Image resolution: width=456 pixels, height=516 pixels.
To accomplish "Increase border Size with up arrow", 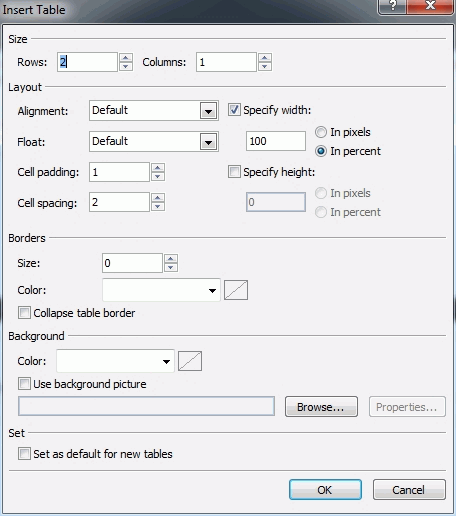I will click(x=171, y=259).
